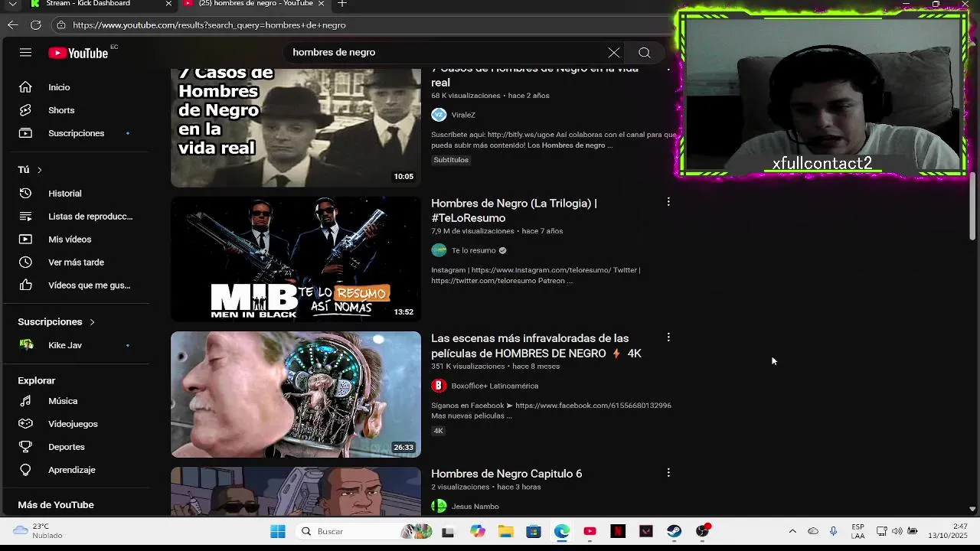This screenshot has width=980, height=551.
Task: Switch to the Stream - Kick Dashboard tab
Action: [x=100, y=4]
